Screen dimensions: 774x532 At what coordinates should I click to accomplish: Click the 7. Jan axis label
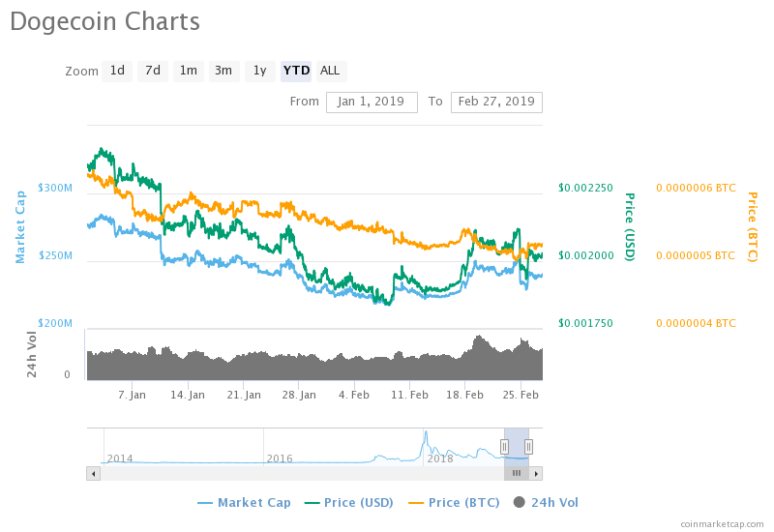tap(132, 396)
